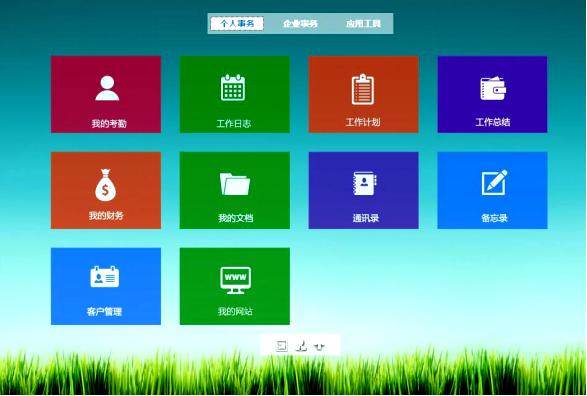Open the 工作计划 clipboard tile
The height and width of the screenshot is (396, 587).
(x=364, y=94)
